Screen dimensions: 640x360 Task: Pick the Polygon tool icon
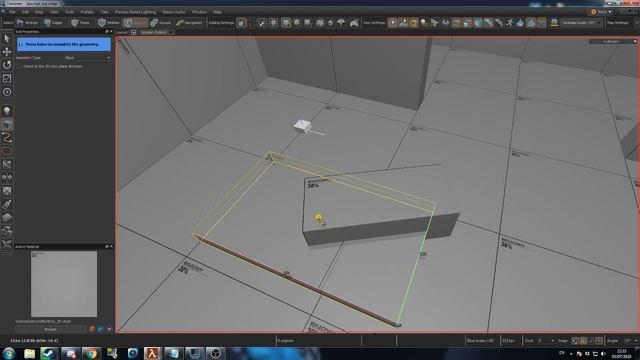click(x=7, y=151)
